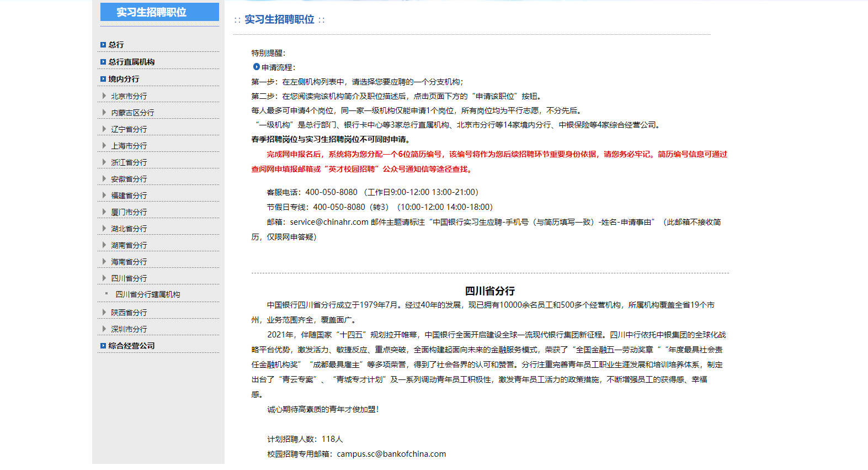Viewport: 868px width, 470px height.
Task: Open the 总行 category
Action: pyautogui.click(x=116, y=45)
